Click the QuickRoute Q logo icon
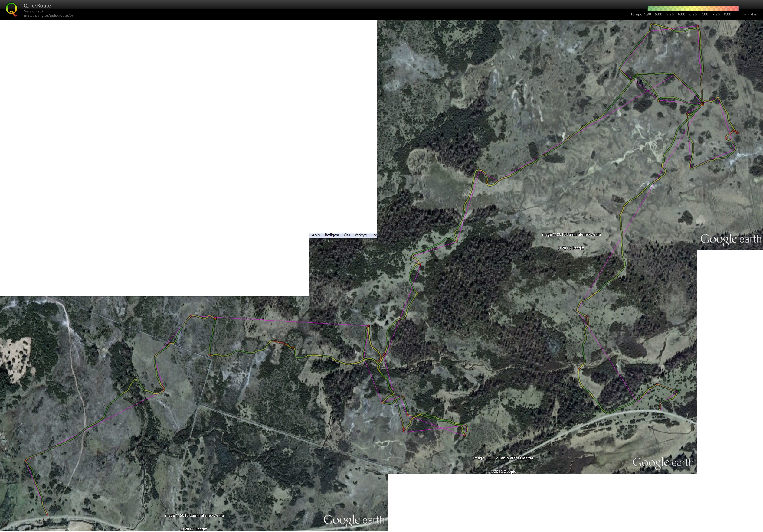The image size is (763, 532). [11, 9]
